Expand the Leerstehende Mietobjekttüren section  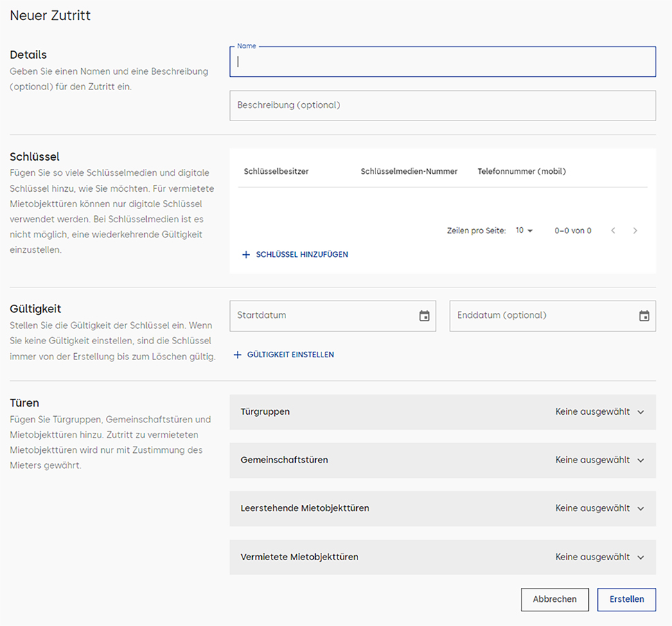pos(443,508)
